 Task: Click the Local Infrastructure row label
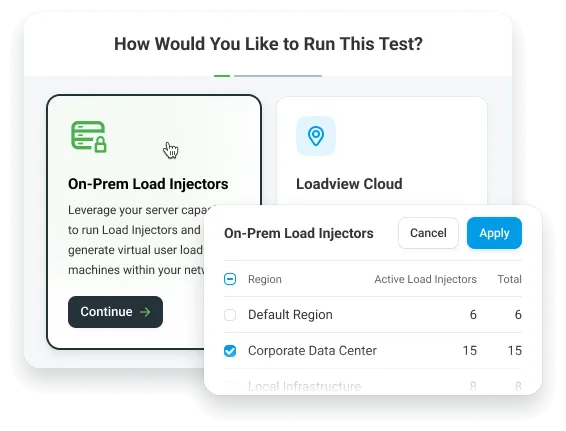[x=304, y=386]
